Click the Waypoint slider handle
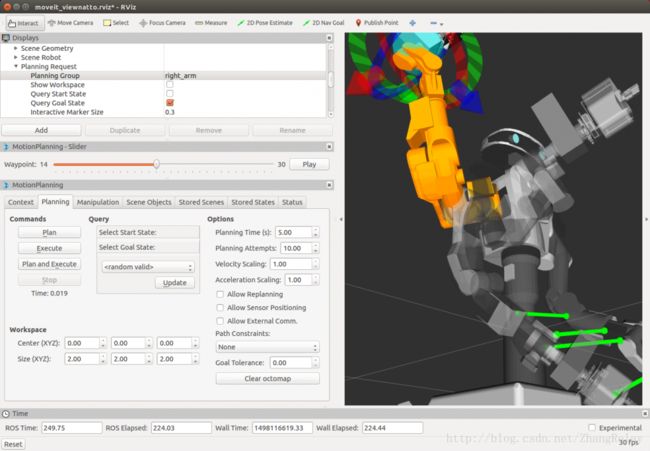This screenshot has height=451, width=650. (x=156, y=164)
